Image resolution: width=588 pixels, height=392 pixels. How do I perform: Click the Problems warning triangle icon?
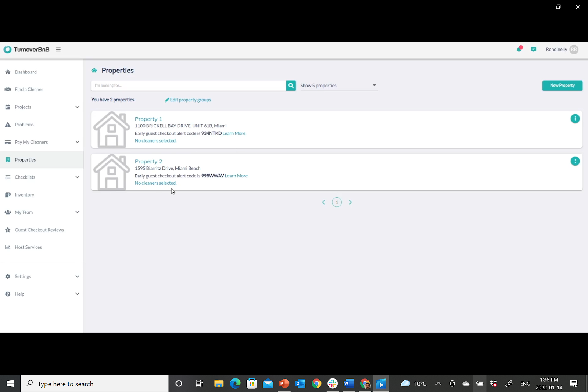(8, 125)
